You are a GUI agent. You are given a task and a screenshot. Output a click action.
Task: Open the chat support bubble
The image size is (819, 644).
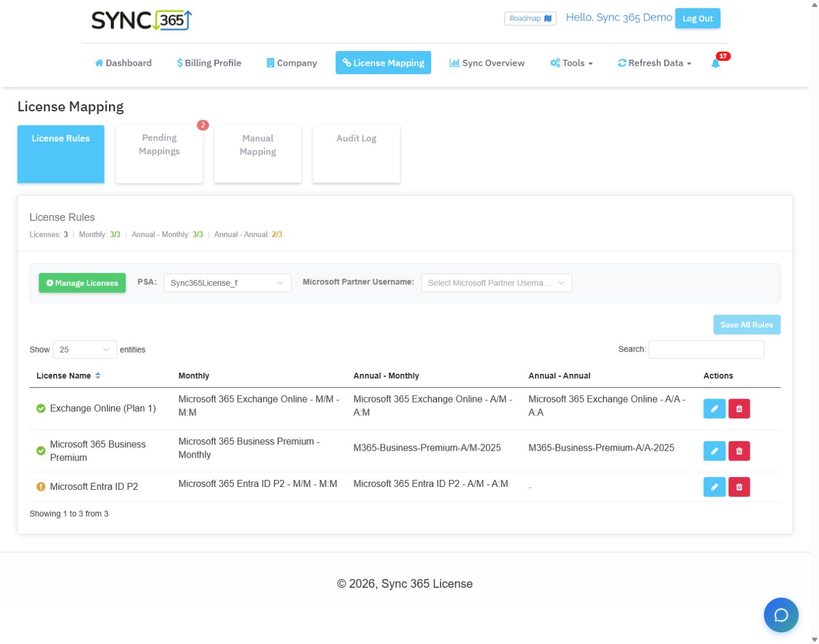point(781,615)
